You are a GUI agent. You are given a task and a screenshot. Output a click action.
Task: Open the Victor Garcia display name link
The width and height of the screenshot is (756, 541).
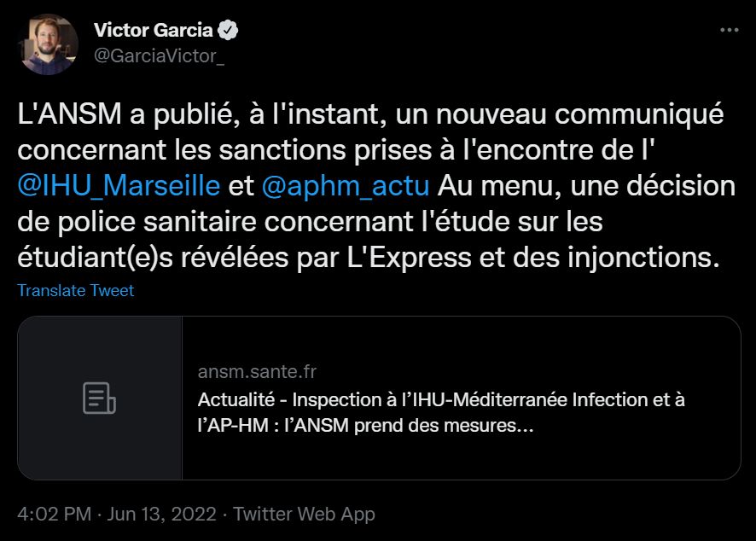coord(153,31)
